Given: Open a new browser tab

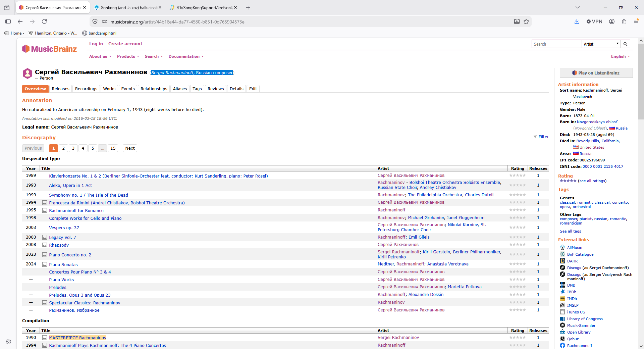Looking at the screenshot, I should (x=248, y=7).
